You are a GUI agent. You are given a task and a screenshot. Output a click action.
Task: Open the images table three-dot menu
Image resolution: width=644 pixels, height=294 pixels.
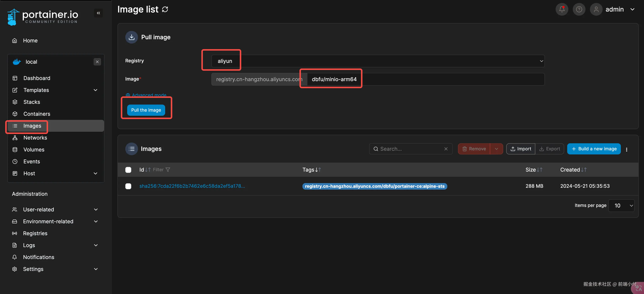click(626, 149)
